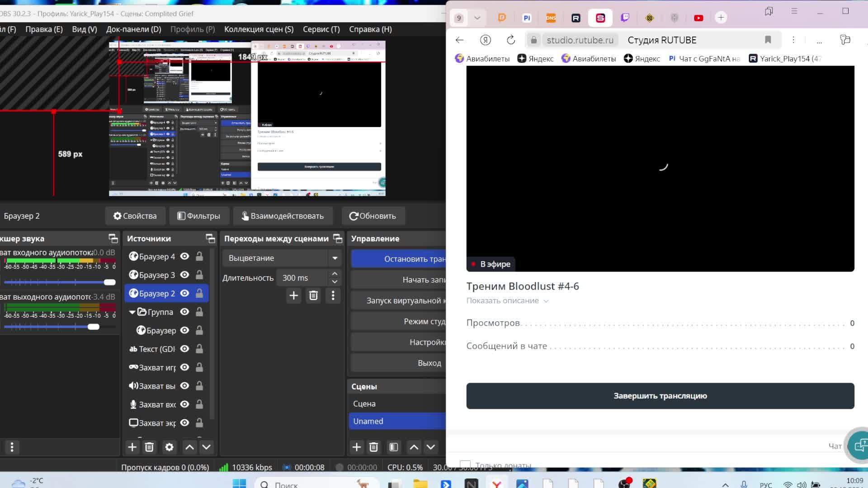Switch to the YouTube browser tab

(698, 18)
